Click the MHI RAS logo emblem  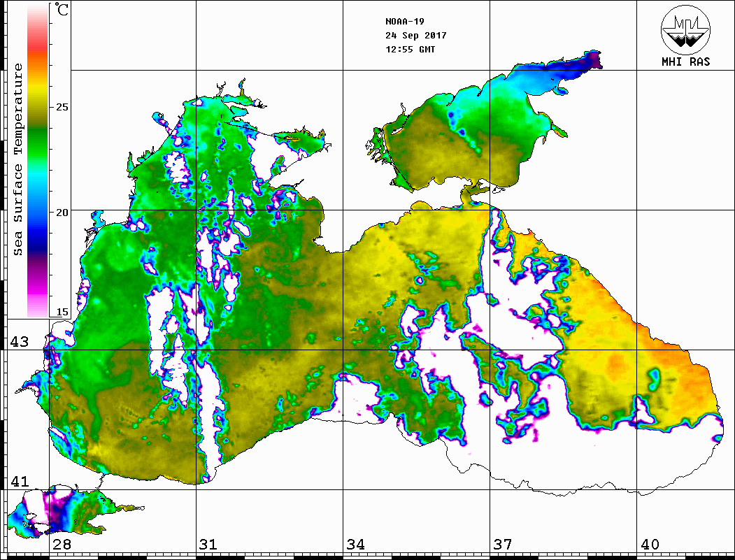click(x=685, y=29)
